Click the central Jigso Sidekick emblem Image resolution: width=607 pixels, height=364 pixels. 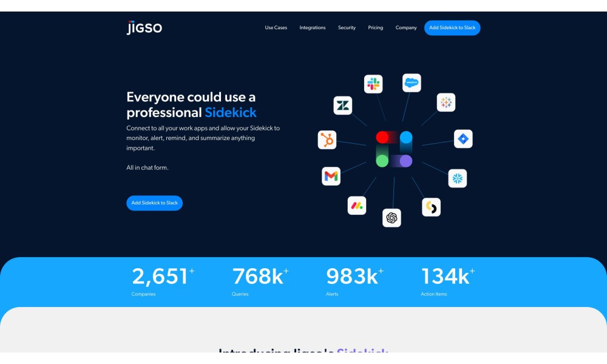pos(394,149)
